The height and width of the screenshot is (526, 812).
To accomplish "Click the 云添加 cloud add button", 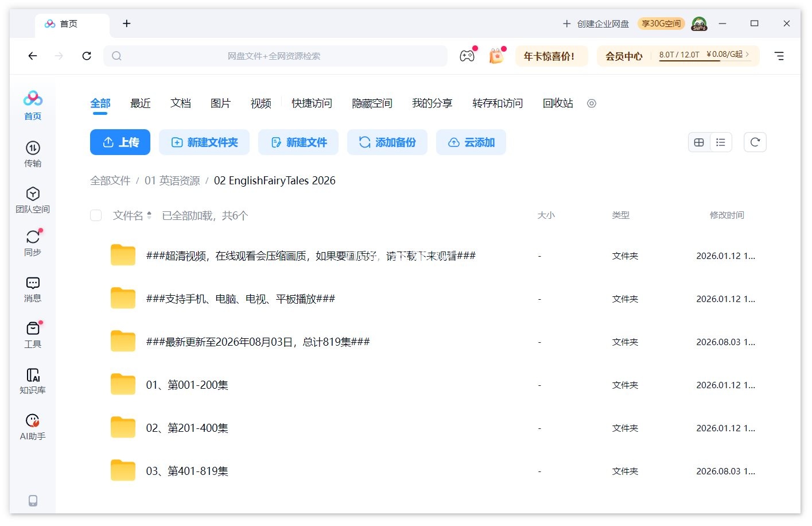I will coord(471,142).
